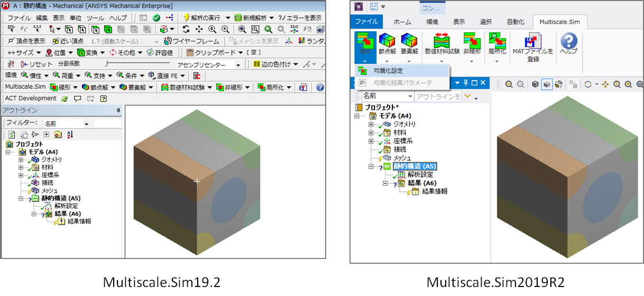Image resolution: width=644 pixels, height=296 pixels.
Task: Click リセット button in left window toolbar
Action: pyautogui.click(x=36, y=64)
